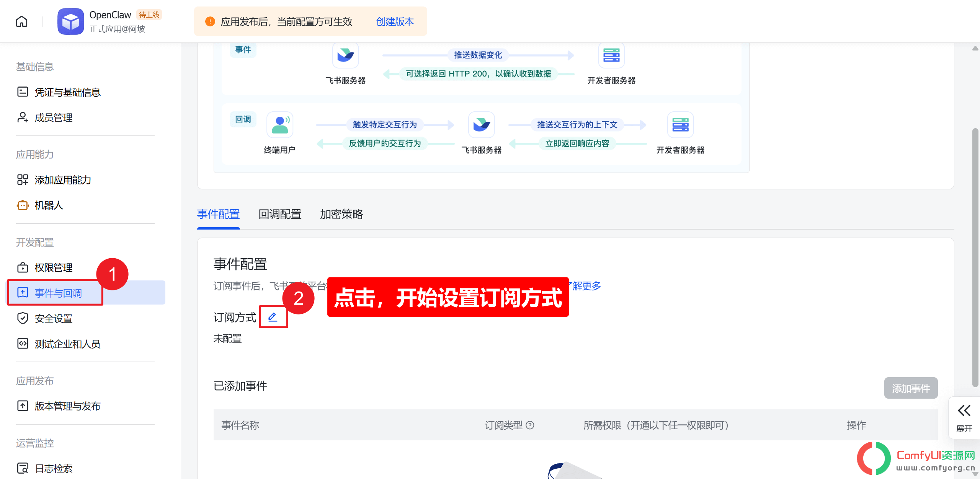Click the 开发者服务器 icon in 事件 diagram
Viewport: 980px width, 479px height.
pyautogui.click(x=611, y=55)
